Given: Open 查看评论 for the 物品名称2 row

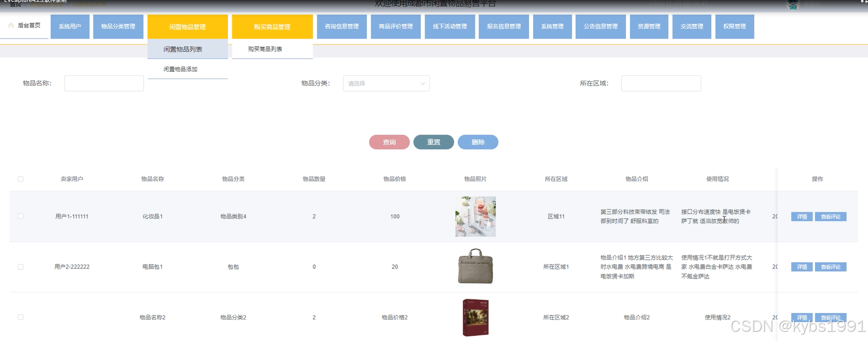Looking at the screenshot, I should coord(830,318).
